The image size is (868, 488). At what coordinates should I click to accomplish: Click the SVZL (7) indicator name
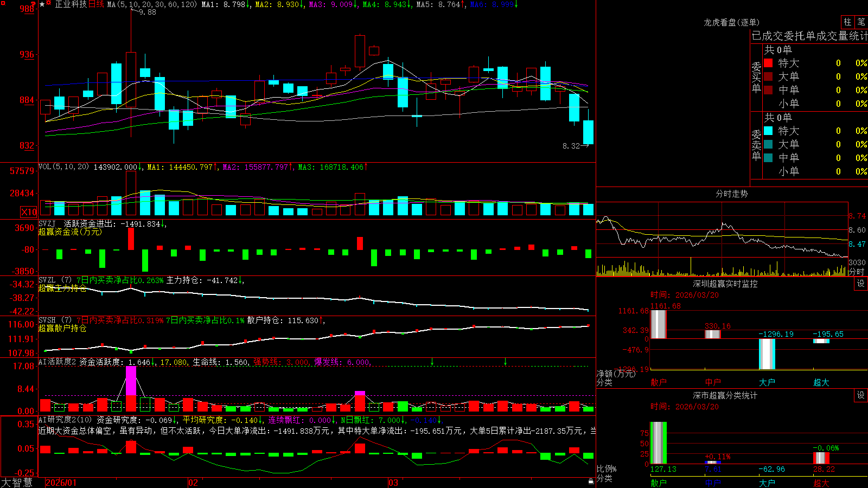tap(55, 280)
